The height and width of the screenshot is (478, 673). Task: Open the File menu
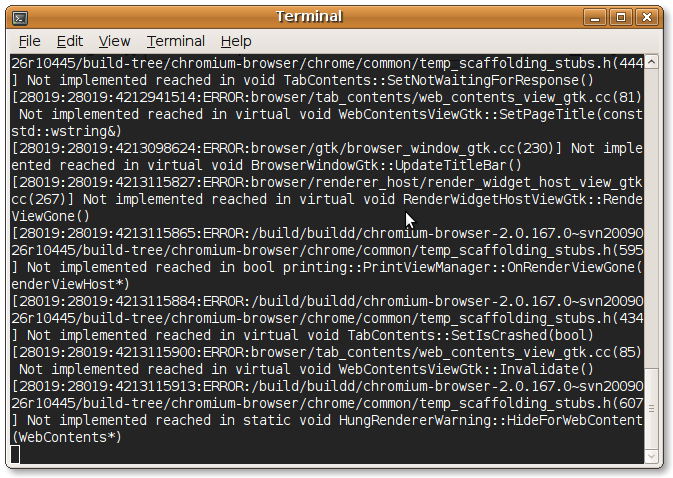click(x=30, y=41)
